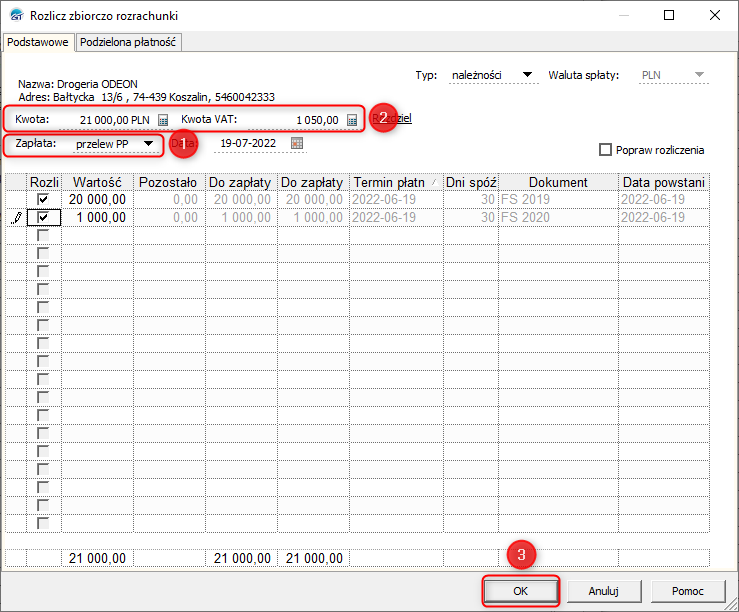Click the Wartość column header
The image size is (739, 612).
tap(98, 182)
